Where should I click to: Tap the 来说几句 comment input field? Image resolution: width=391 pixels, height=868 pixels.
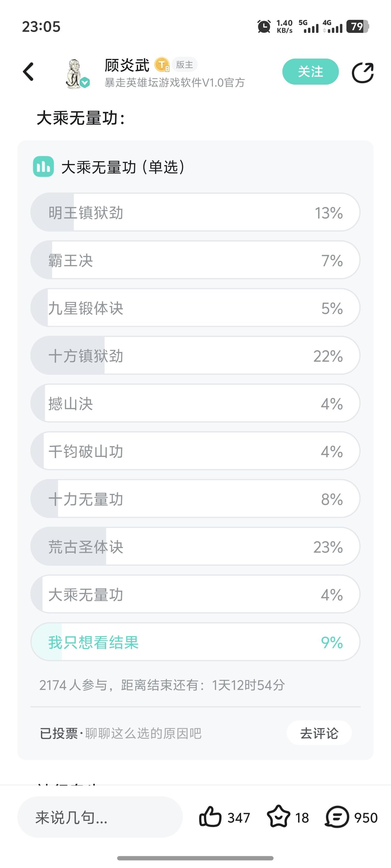[100, 817]
